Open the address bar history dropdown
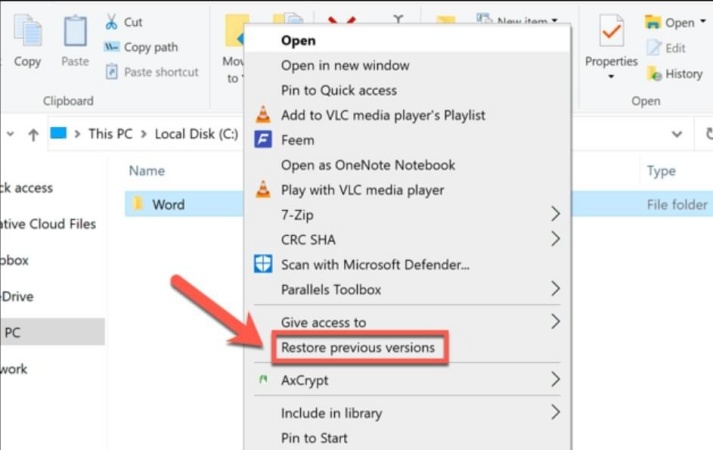The image size is (713, 450). click(677, 134)
